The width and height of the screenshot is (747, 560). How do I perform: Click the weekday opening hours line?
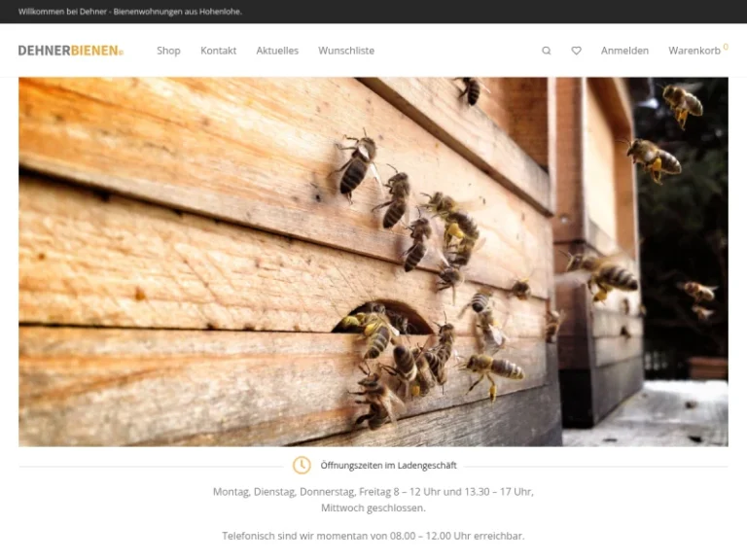[373, 492]
